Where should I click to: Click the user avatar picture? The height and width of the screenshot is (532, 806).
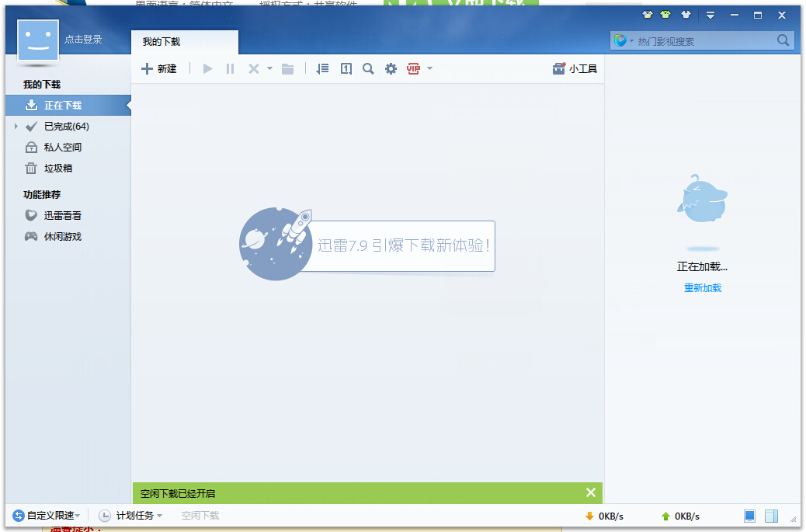click(38, 40)
